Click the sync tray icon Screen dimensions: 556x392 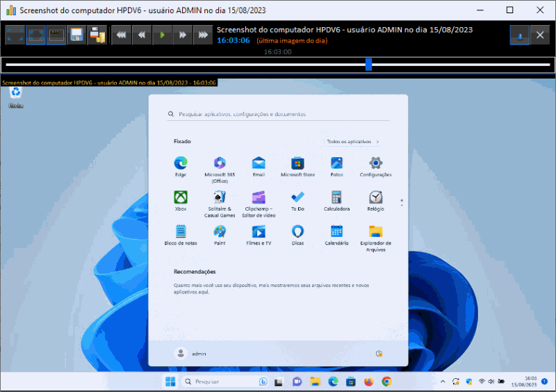point(456,382)
